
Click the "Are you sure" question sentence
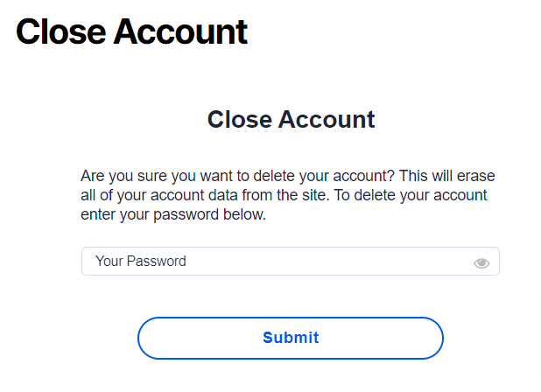pos(237,176)
